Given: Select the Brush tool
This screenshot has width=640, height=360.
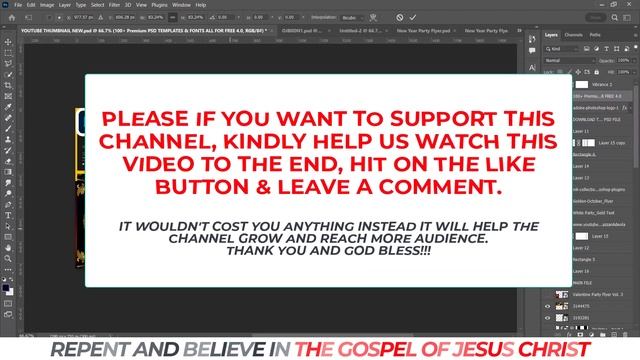Looking at the screenshot, I should [x=8, y=129].
